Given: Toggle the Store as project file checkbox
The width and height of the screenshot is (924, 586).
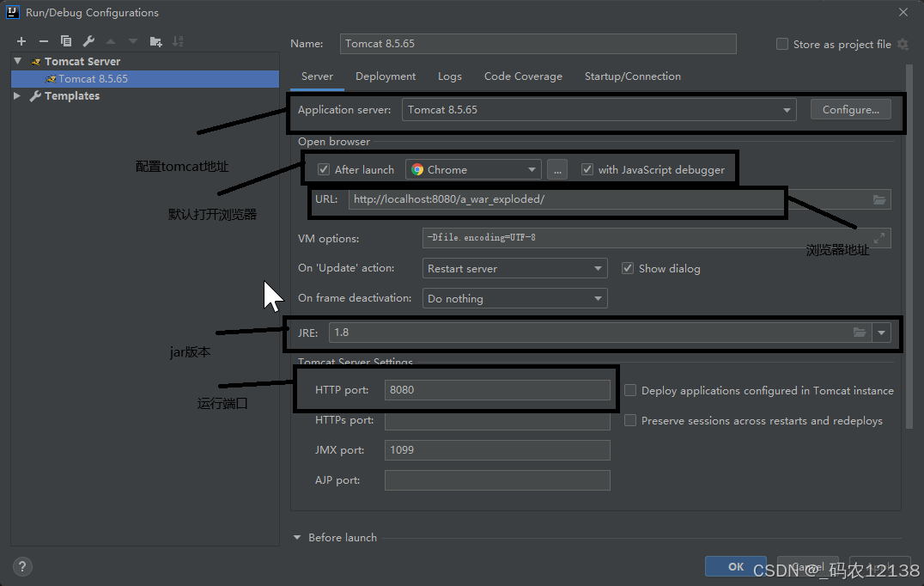Looking at the screenshot, I should [782, 44].
